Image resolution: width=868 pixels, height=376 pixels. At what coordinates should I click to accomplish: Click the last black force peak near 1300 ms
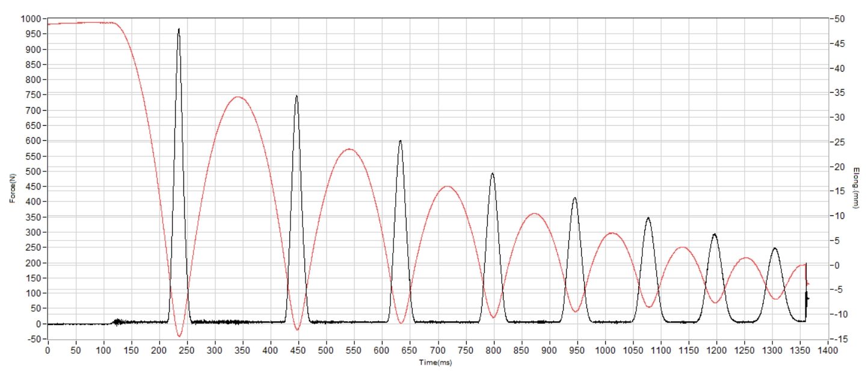775,248
